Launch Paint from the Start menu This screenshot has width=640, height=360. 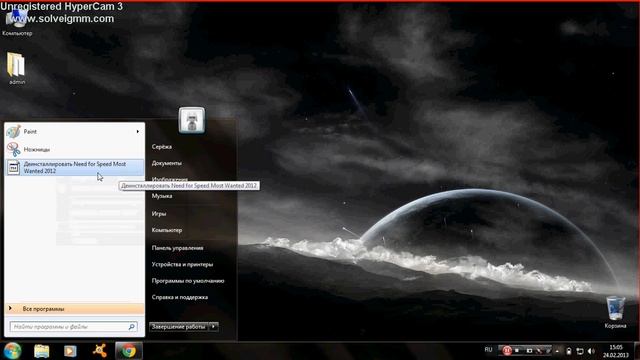click(x=74, y=131)
